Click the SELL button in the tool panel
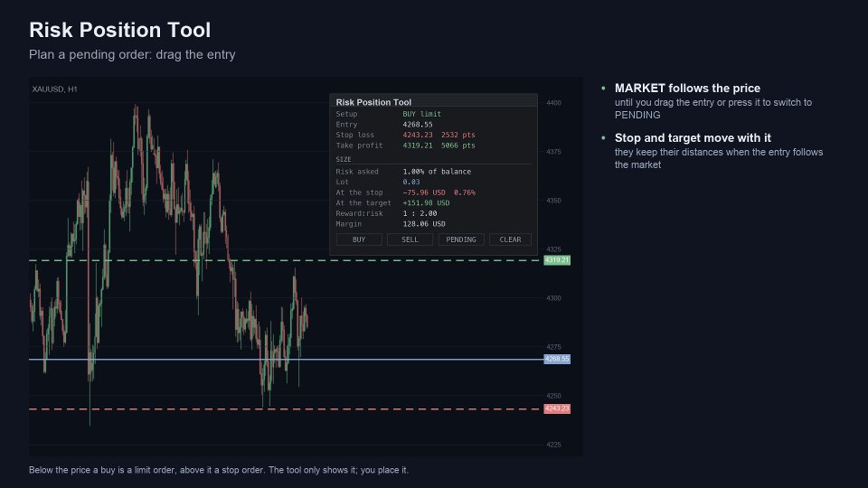 (410, 239)
